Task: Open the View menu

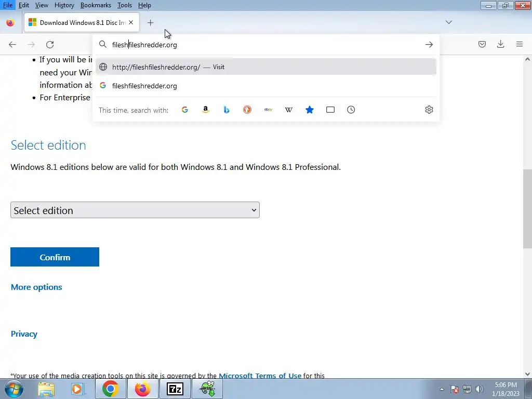Action: (42, 5)
